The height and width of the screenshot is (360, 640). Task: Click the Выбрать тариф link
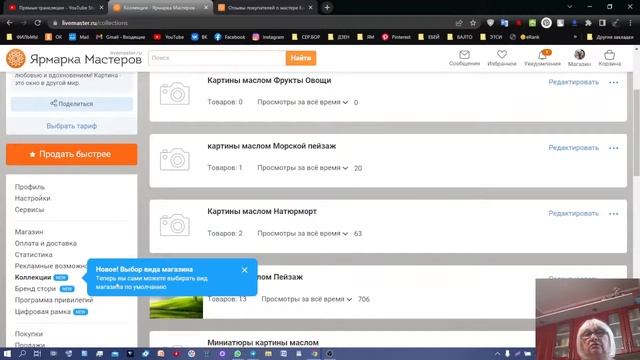(71, 126)
